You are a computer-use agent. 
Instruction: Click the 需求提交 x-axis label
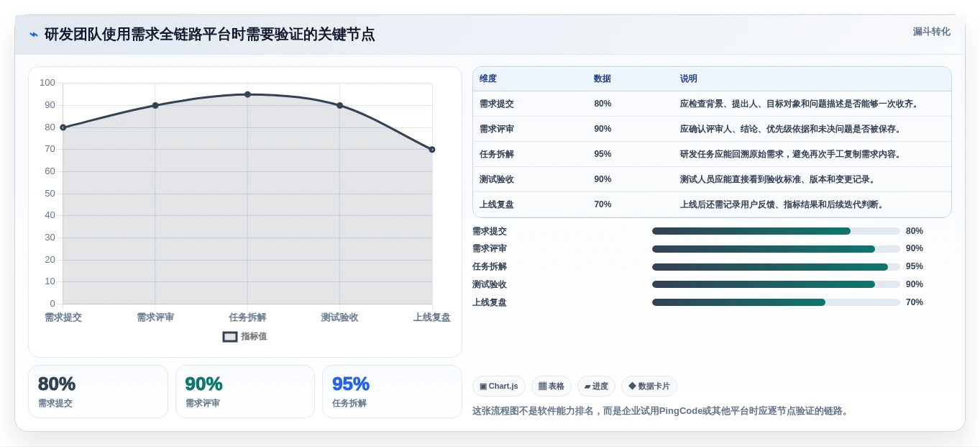pyautogui.click(x=63, y=317)
